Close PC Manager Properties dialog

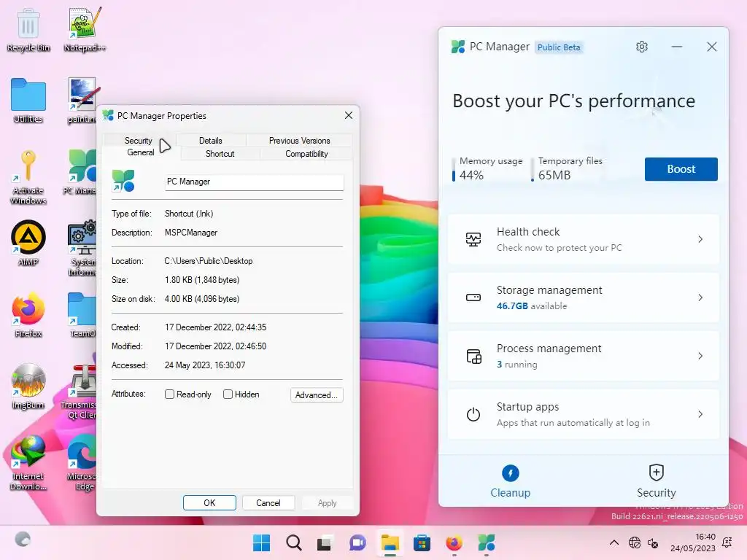pos(349,115)
